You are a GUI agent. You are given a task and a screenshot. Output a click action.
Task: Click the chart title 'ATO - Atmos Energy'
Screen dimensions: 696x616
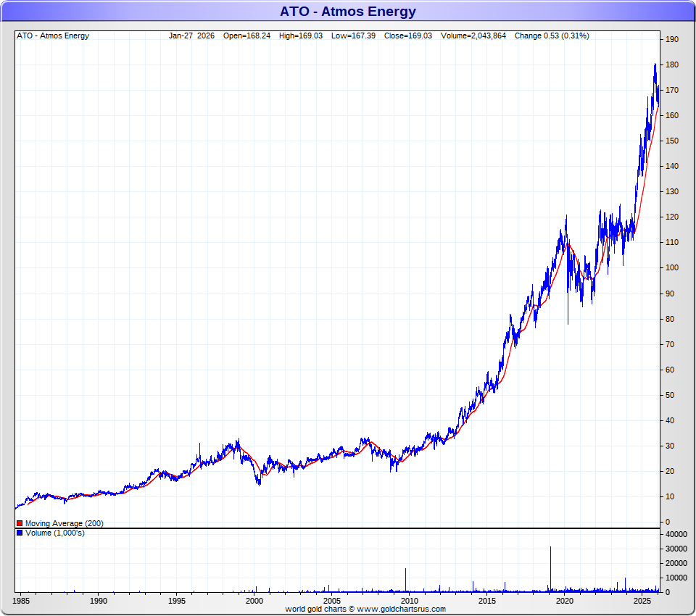tap(347, 11)
